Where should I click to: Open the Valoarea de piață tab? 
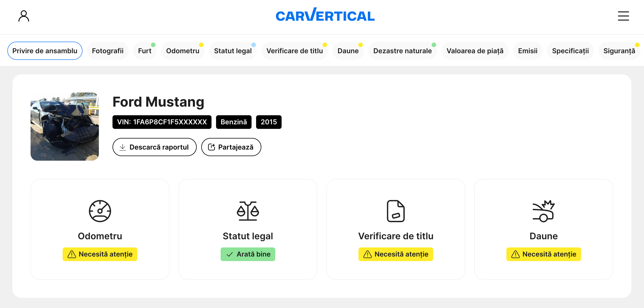coord(475,51)
